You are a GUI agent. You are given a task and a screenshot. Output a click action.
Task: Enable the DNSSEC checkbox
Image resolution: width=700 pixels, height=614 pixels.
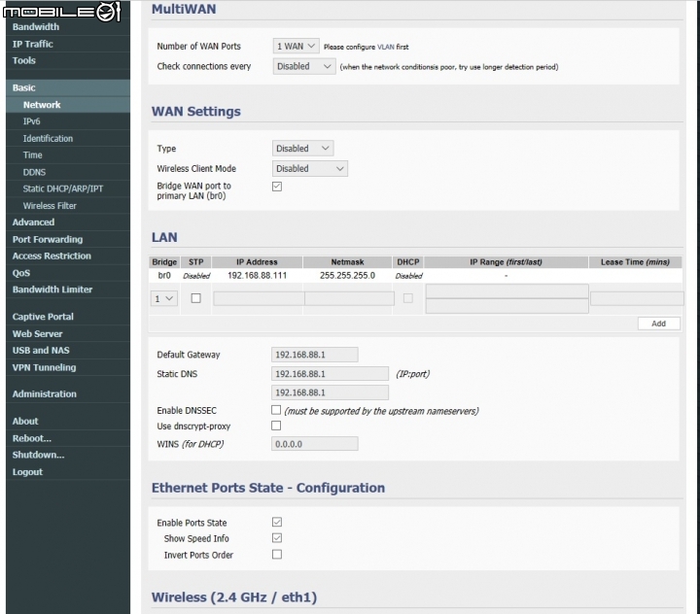coord(276,411)
